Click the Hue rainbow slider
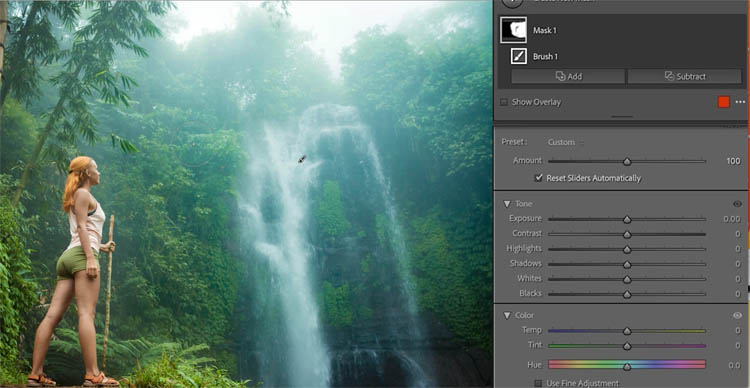The image size is (750, 388). click(x=627, y=365)
